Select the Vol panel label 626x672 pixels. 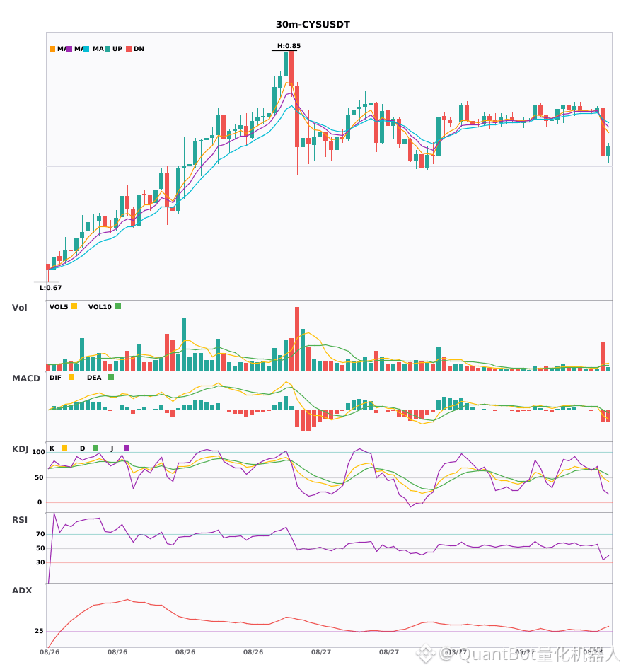pos(19,308)
